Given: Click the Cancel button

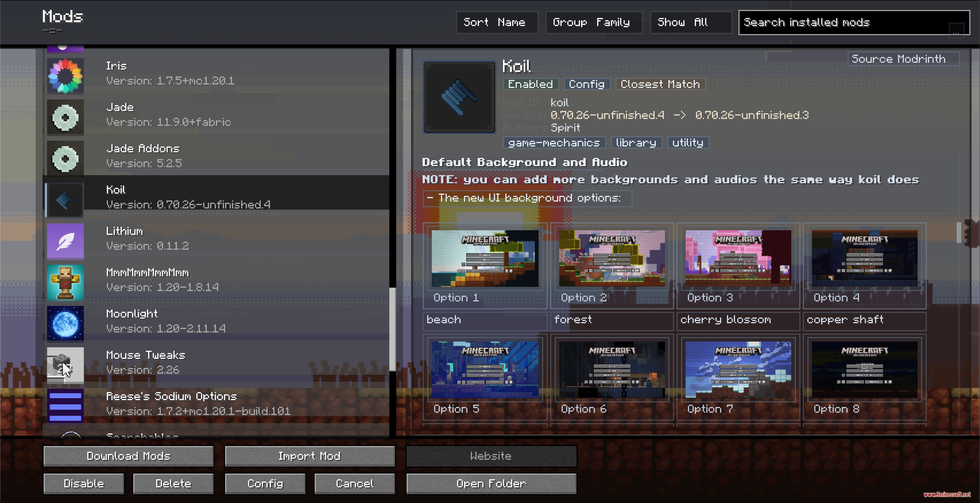Looking at the screenshot, I should coord(354,484).
